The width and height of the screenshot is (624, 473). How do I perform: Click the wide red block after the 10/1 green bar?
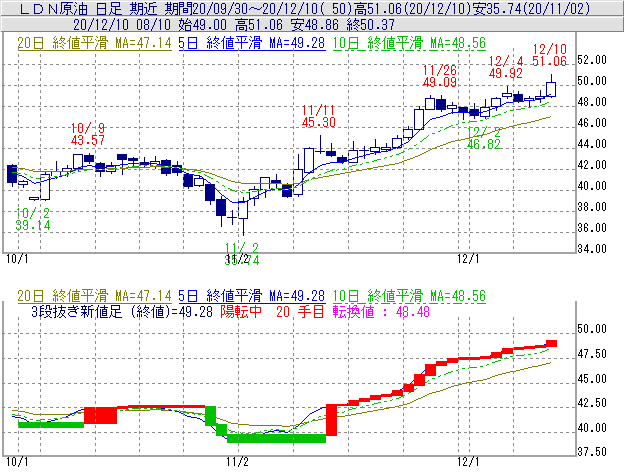101,415
